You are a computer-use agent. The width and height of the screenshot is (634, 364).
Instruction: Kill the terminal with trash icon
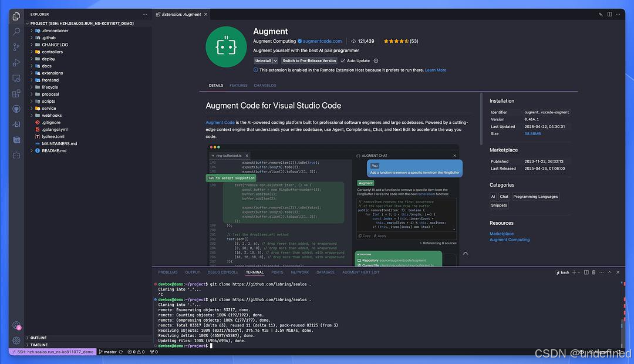click(x=593, y=272)
